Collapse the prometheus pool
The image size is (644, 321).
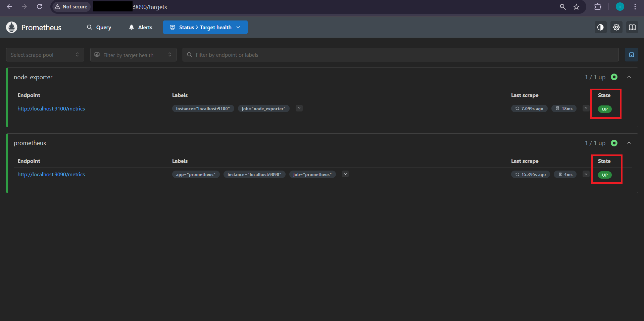coord(629,143)
